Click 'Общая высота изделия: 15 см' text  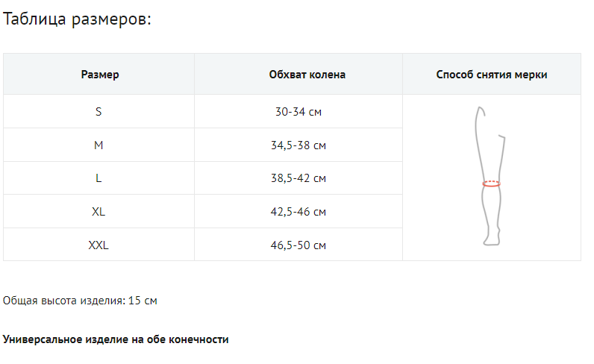[80, 301]
